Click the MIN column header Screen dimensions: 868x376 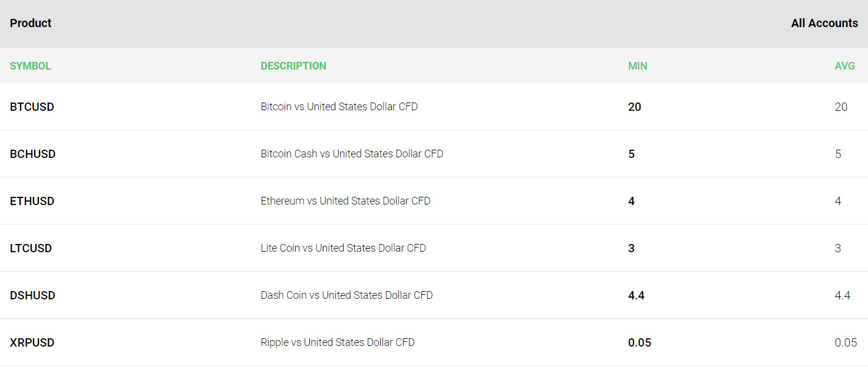638,66
